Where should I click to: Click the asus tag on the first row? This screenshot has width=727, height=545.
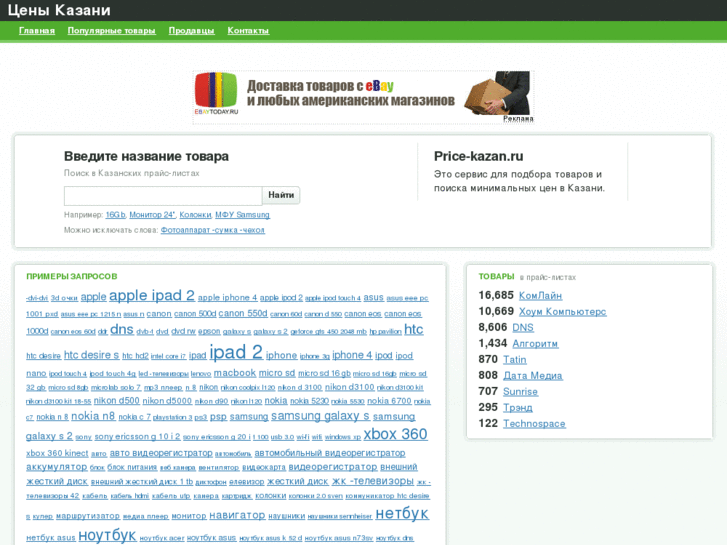[373, 297]
